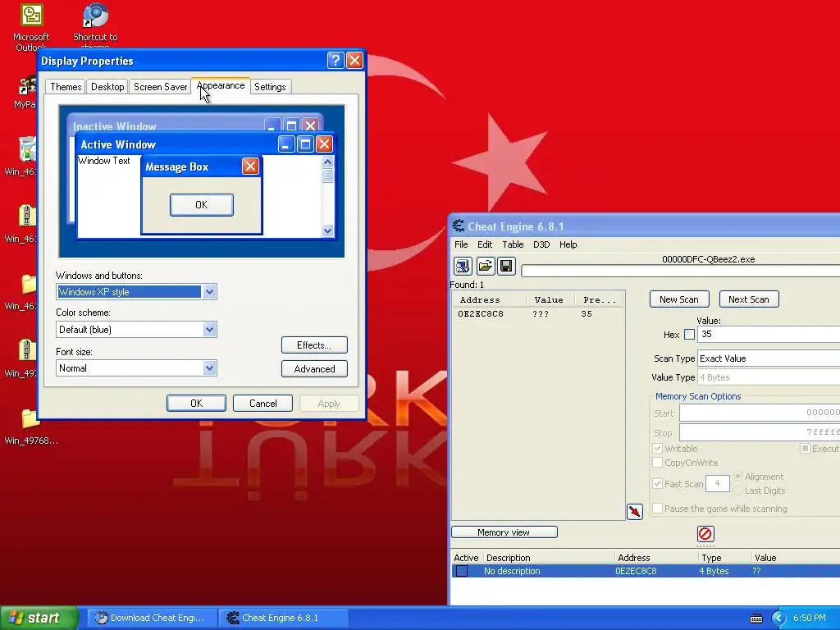
Task: Switch to Download Cheat Engine taskbar item
Action: tap(152, 619)
